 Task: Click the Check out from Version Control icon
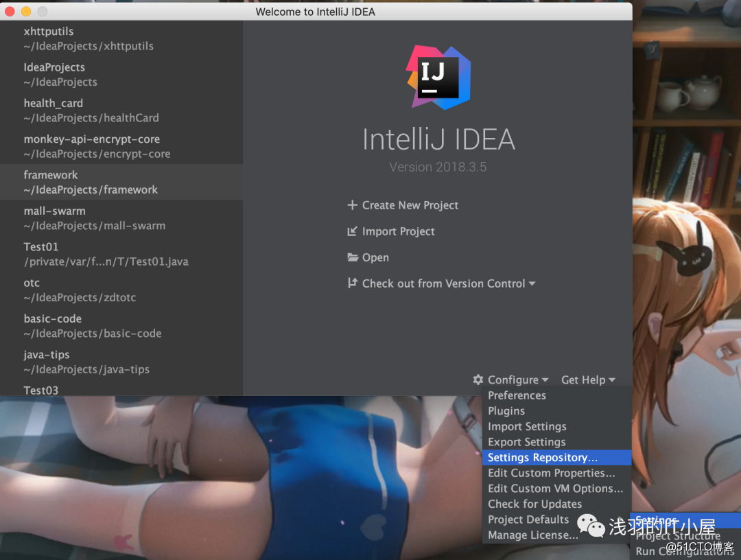point(352,283)
